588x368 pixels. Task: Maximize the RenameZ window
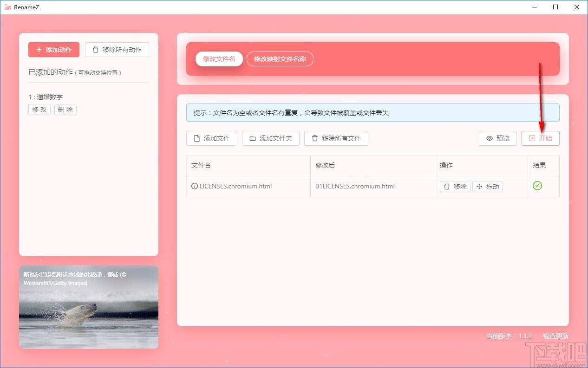point(555,7)
